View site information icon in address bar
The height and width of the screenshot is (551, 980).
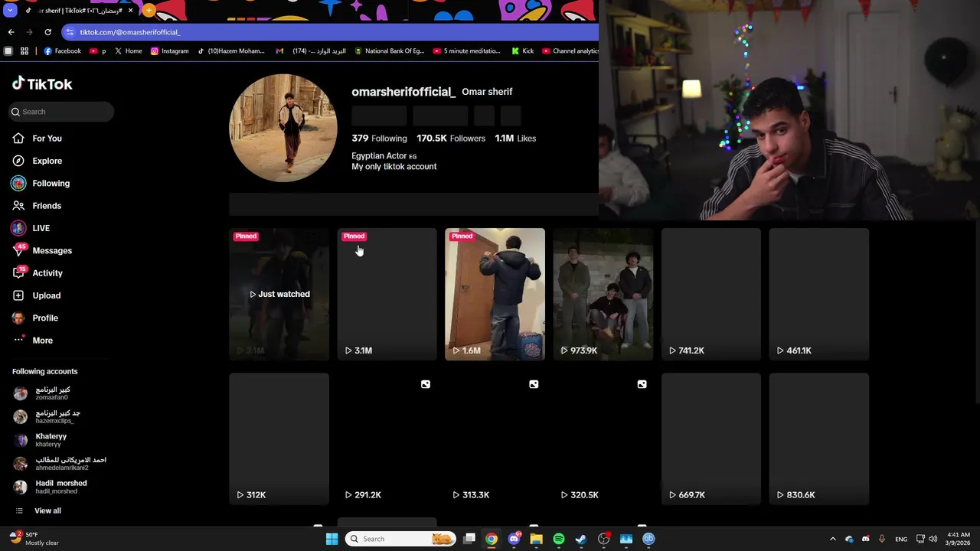pos(70,32)
